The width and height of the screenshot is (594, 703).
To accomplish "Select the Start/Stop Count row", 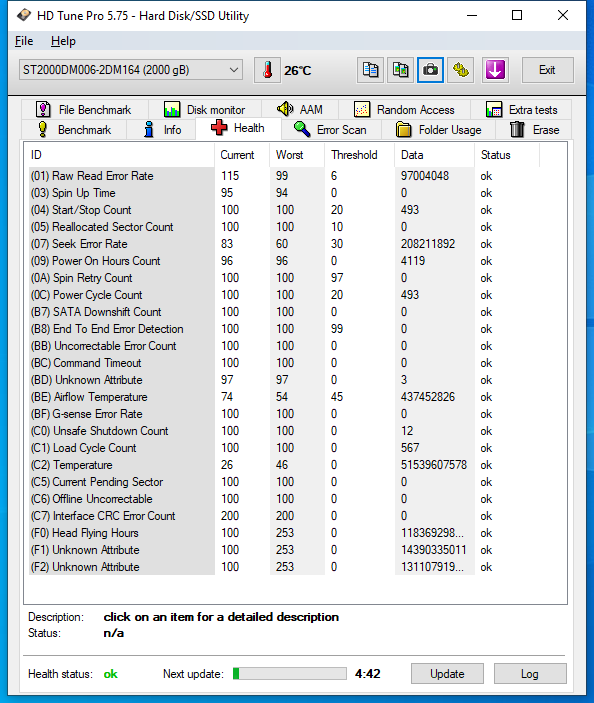I will pos(284,210).
